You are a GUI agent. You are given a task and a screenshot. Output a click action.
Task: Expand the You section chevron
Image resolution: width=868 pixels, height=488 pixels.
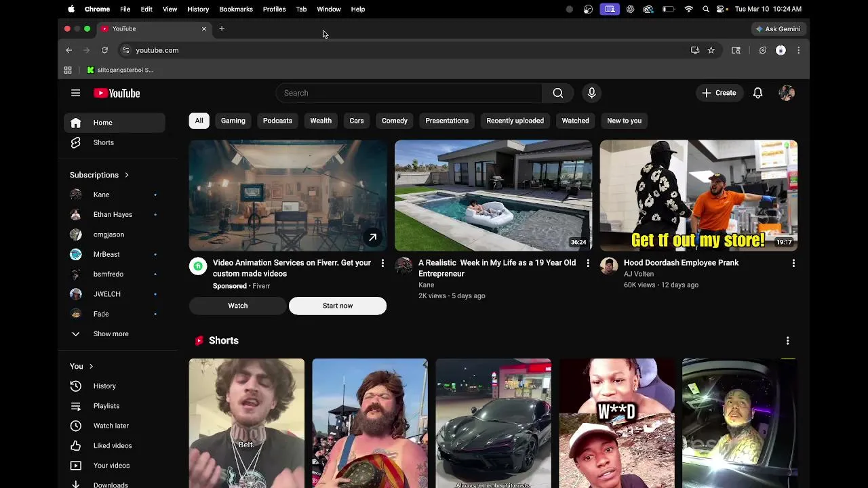91,366
